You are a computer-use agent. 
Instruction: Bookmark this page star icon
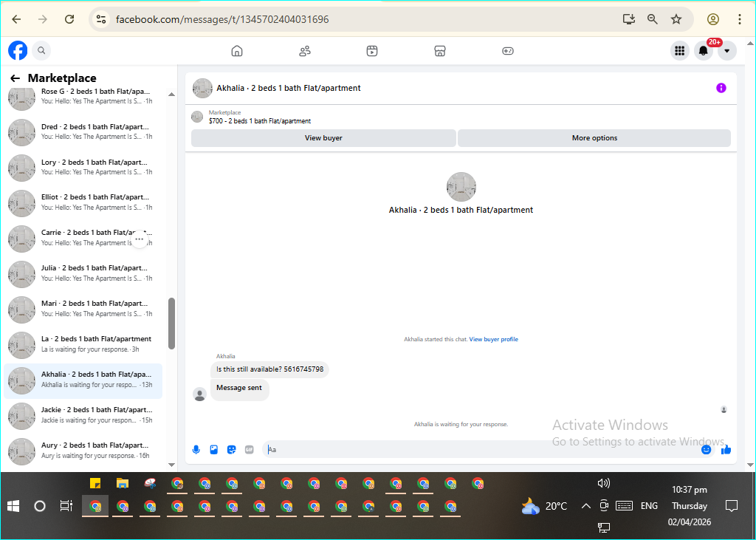676,19
